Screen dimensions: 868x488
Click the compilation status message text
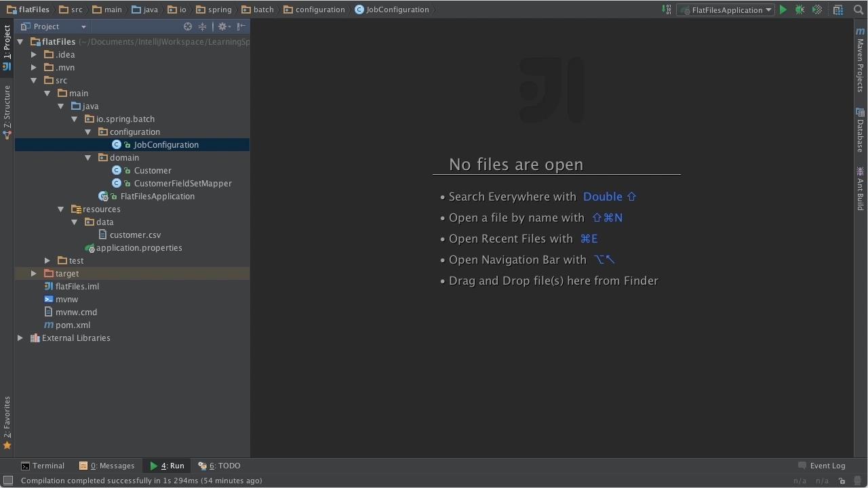[141, 481]
